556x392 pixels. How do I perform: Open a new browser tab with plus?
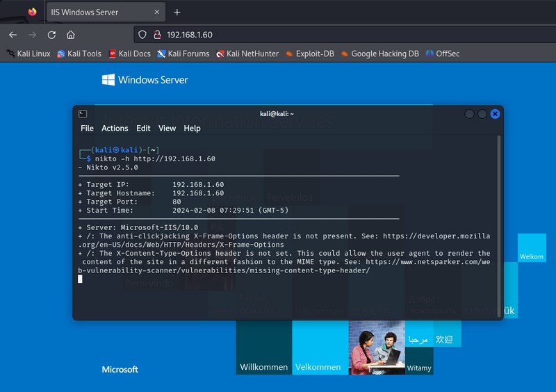click(177, 13)
